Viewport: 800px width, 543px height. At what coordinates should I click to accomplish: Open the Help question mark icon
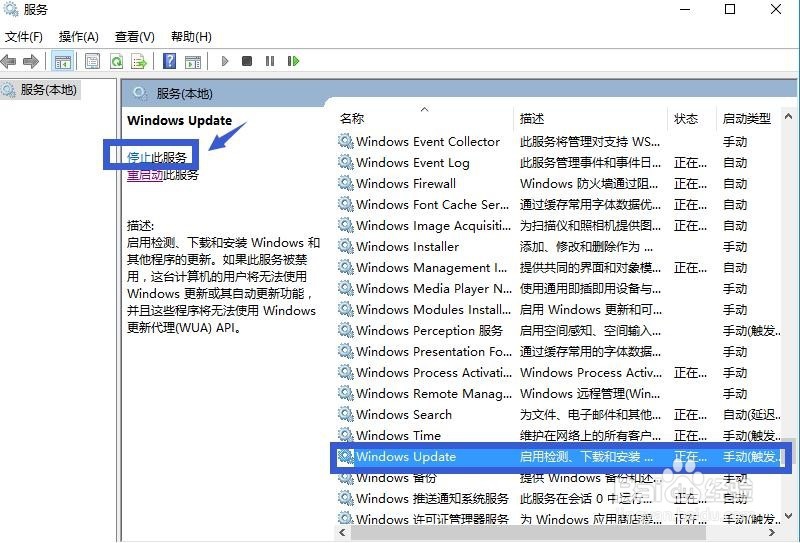click(x=169, y=62)
